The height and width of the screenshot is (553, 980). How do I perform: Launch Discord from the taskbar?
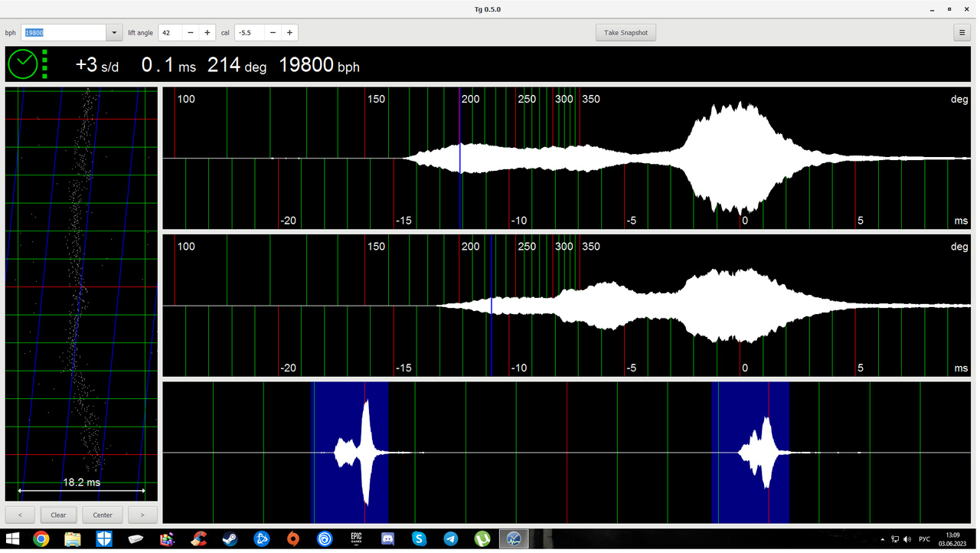[387, 539]
